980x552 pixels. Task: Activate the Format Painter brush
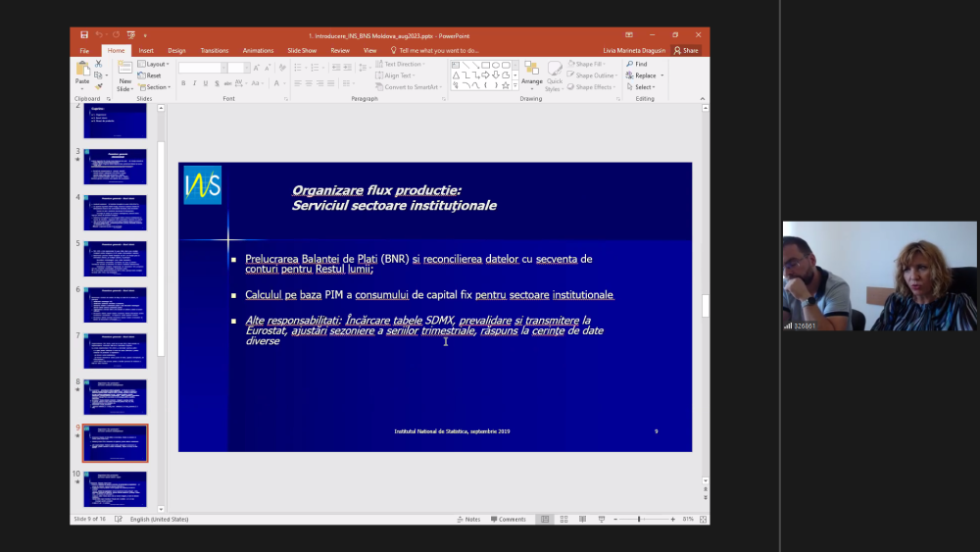point(98,86)
